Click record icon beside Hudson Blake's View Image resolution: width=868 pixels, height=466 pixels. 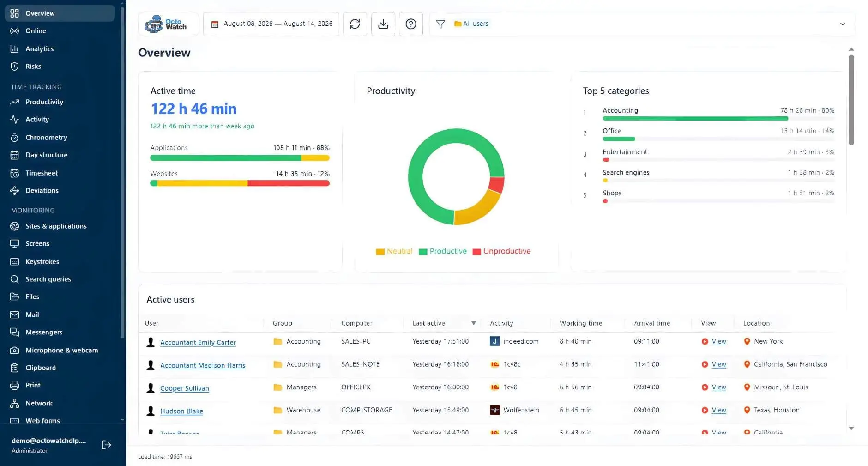pyautogui.click(x=705, y=410)
